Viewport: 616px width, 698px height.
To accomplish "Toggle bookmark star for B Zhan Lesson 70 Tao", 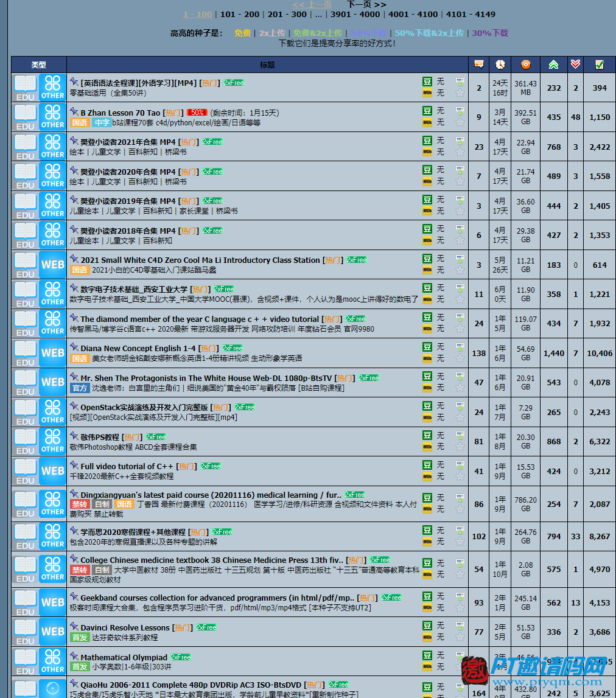I will click(x=460, y=122).
